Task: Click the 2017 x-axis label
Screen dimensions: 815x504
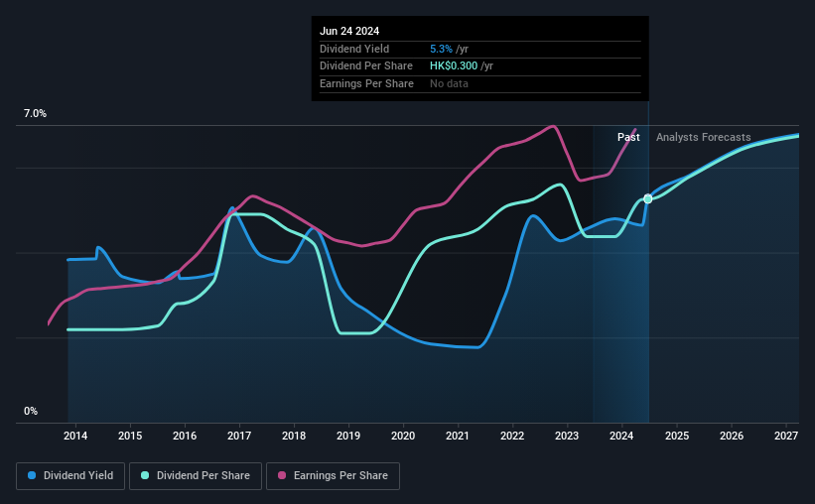Action: pyautogui.click(x=239, y=436)
